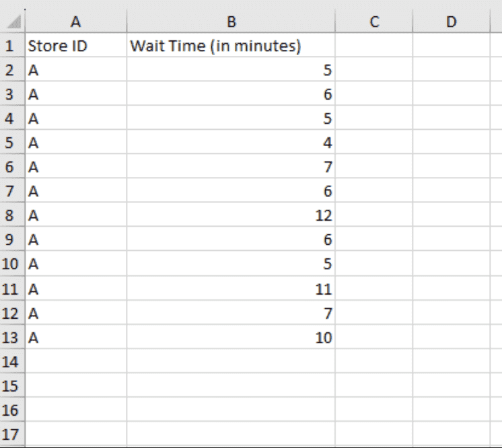
Task: Select column D header
Action: pyautogui.click(x=451, y=22)
